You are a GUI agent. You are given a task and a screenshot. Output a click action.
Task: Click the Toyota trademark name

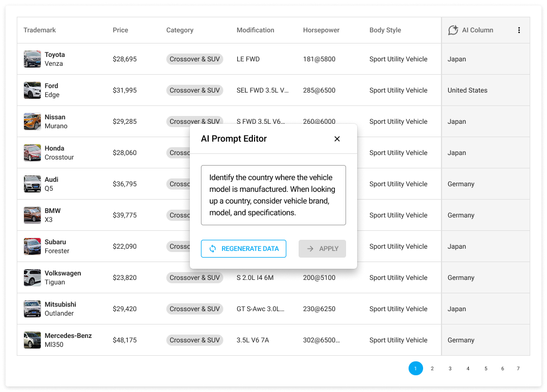click(x=55, y=54)
